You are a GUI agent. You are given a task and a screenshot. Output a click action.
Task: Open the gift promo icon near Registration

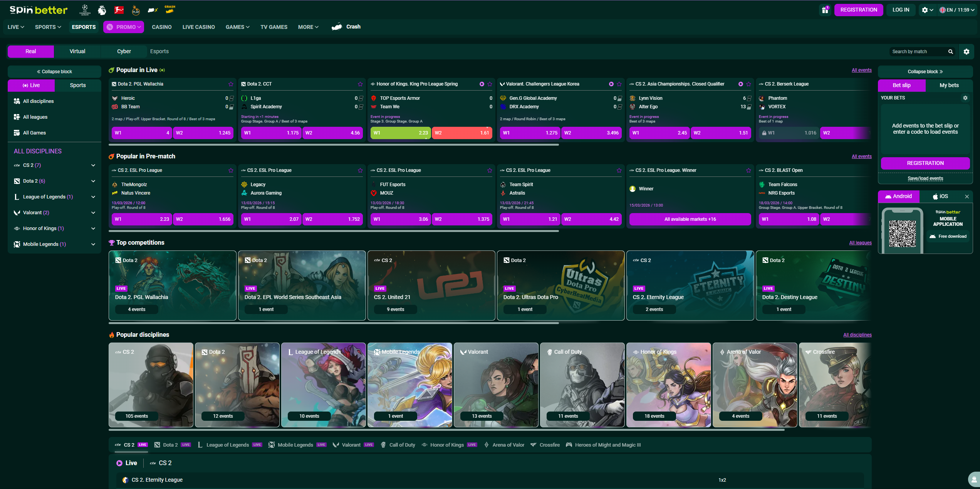825,10
